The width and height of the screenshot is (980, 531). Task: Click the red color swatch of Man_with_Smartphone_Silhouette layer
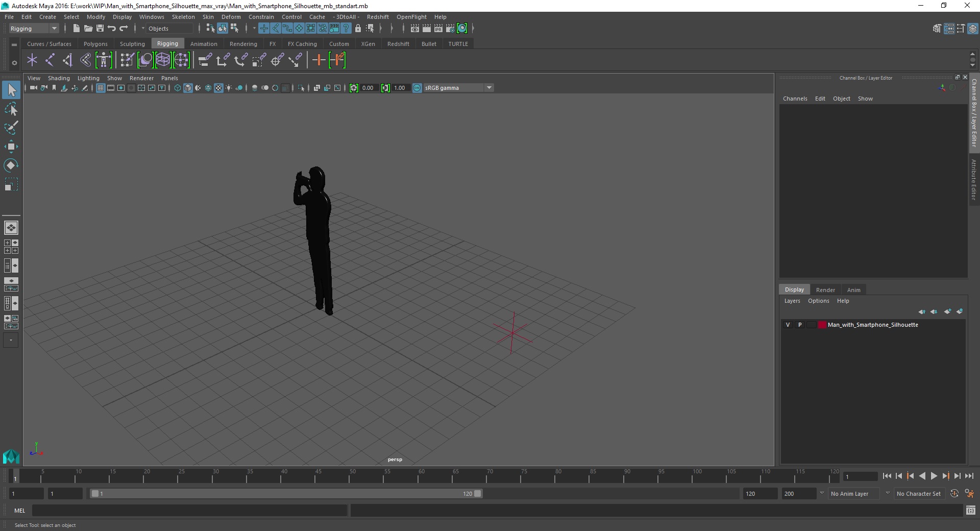click(822, 325)
